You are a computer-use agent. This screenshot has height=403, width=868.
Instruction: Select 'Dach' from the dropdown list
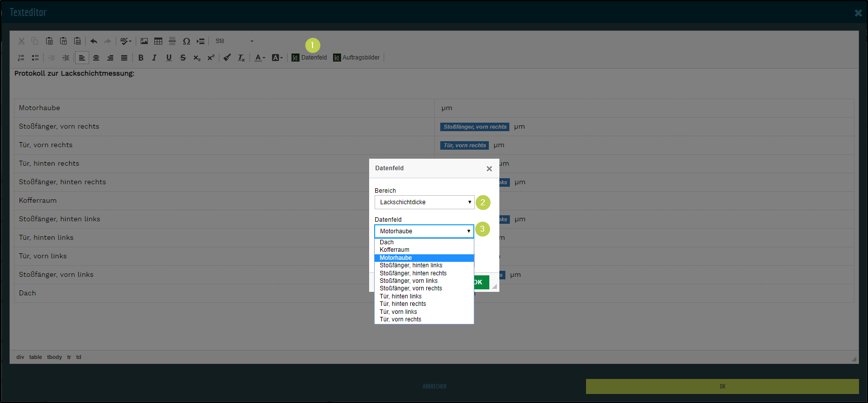tap(387, 242)
